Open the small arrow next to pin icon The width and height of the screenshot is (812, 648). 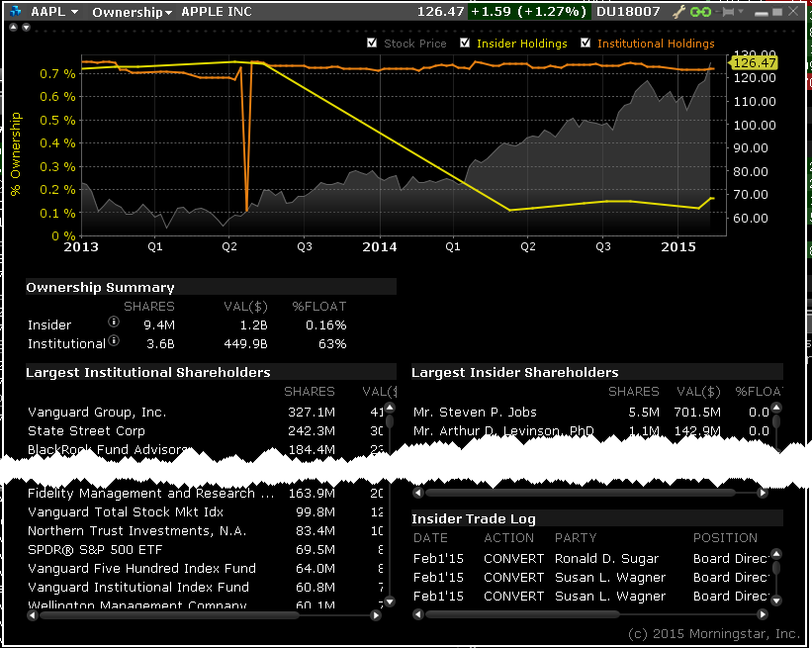point(741,12)
